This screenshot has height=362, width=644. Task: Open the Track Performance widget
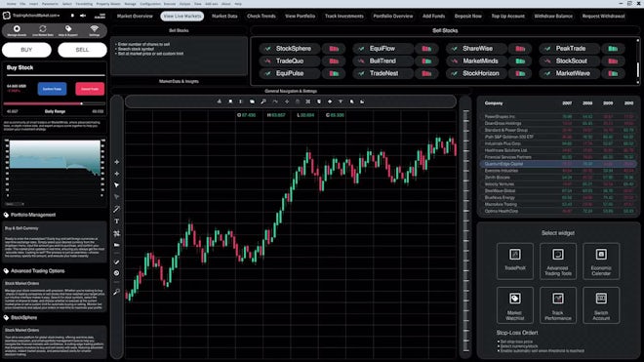558,305
